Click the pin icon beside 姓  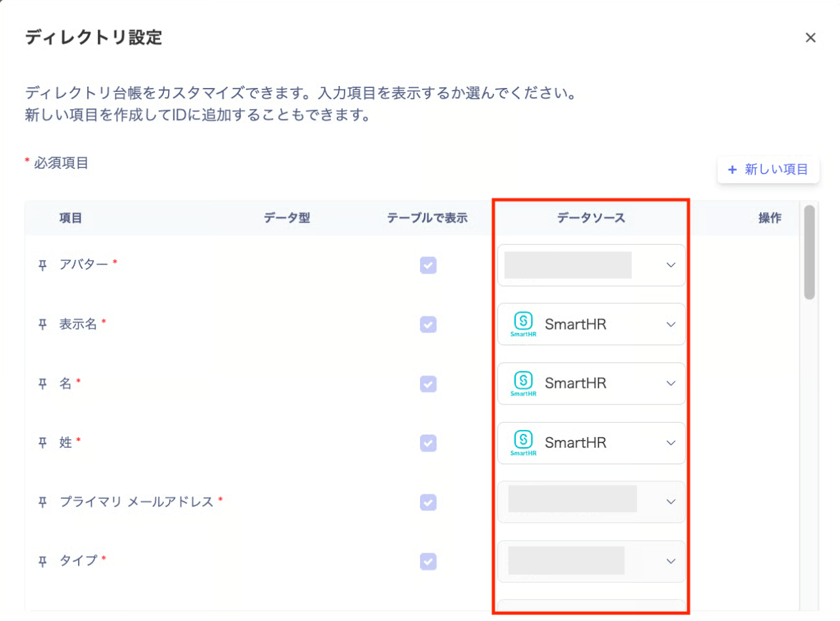tap(43, 442)
